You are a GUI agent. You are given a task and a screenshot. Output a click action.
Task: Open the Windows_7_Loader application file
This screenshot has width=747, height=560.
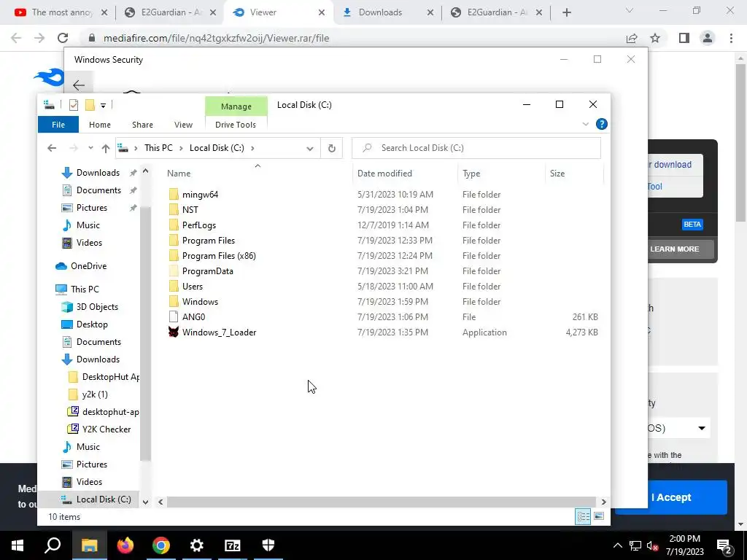(x=219, y=332)
